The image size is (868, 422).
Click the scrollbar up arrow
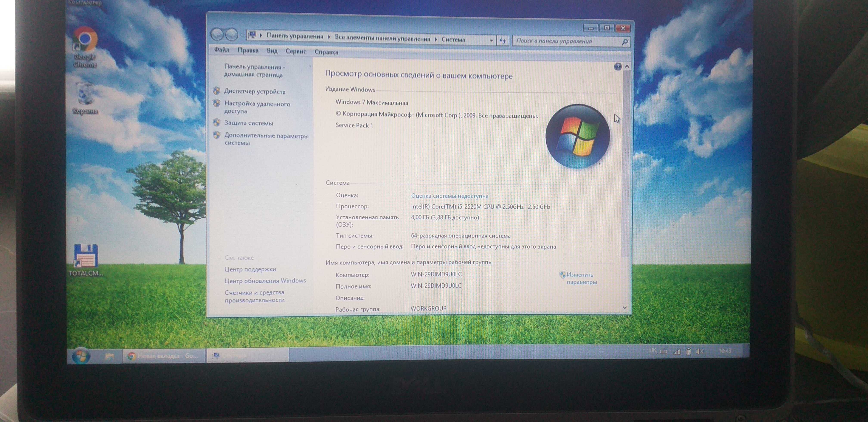pos(627,67)
